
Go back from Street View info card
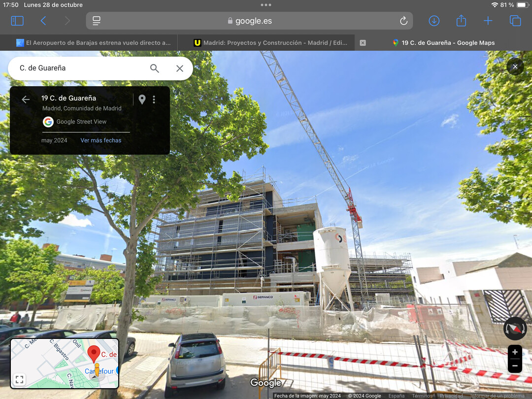[26, 100]
